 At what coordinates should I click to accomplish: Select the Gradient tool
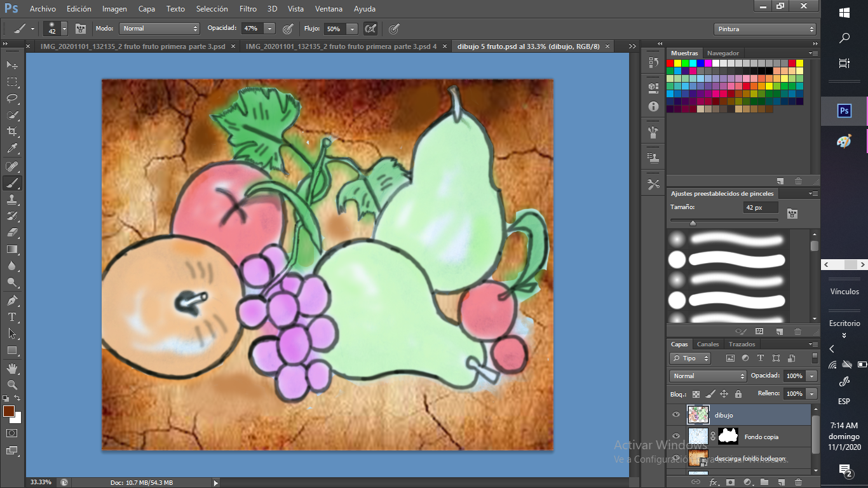pyautogui.click(x=12, y=249)
